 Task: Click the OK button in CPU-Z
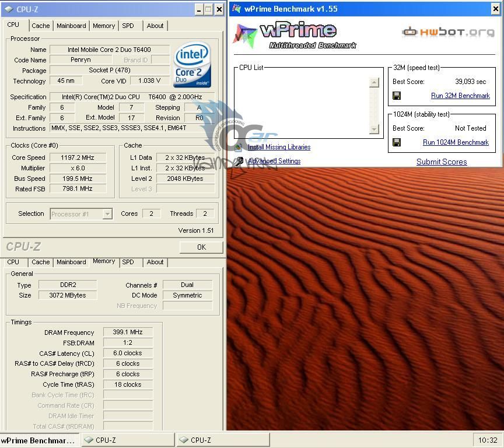tap(201, 247)
